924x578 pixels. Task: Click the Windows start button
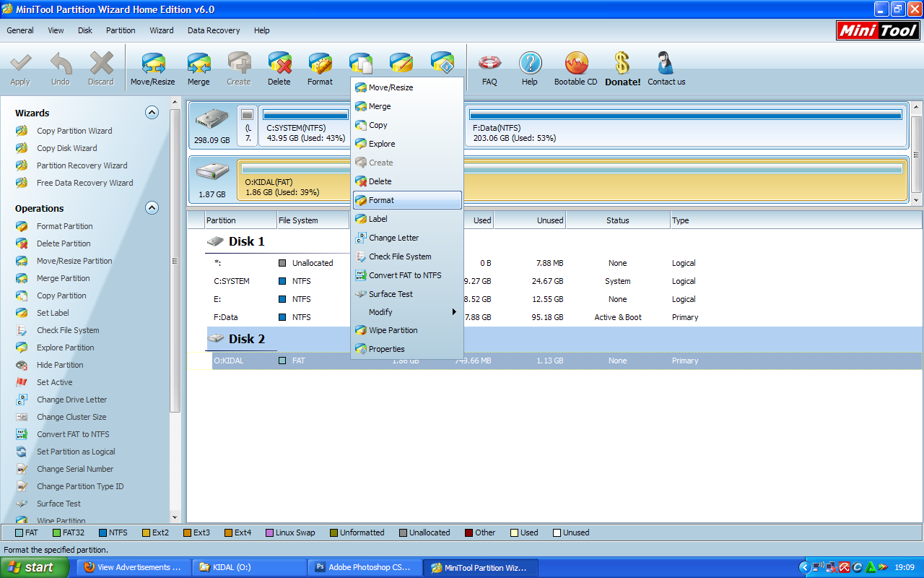(35, 567)
